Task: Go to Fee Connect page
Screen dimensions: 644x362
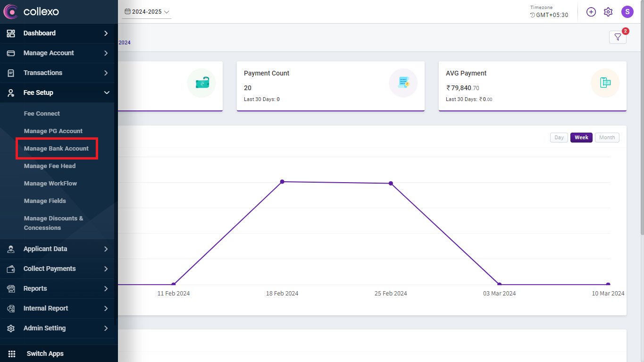Action: (42, 113)
